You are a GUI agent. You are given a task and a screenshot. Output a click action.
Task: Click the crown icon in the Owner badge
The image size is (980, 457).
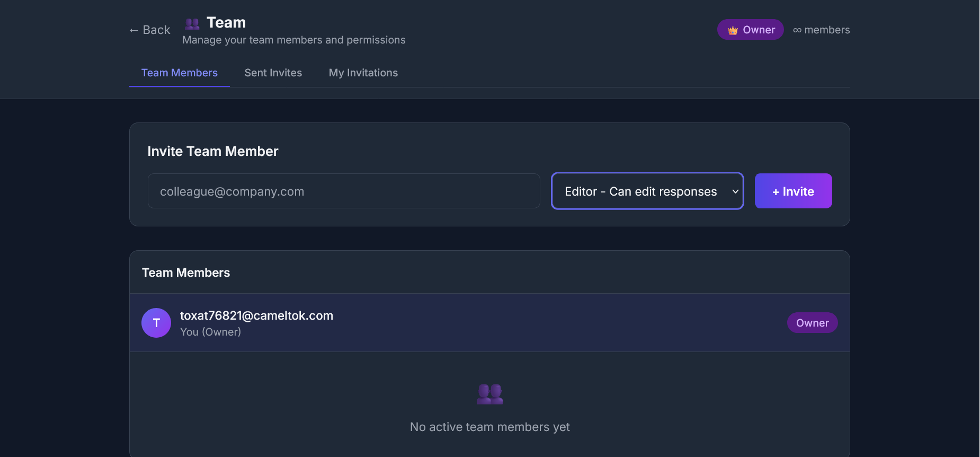coord(733,30)
